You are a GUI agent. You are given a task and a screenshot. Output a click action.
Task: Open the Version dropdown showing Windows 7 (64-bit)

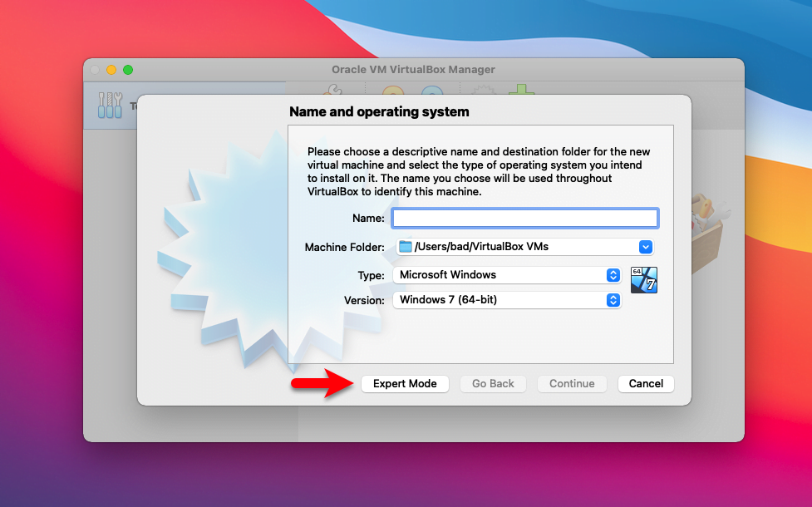(507, 300)
